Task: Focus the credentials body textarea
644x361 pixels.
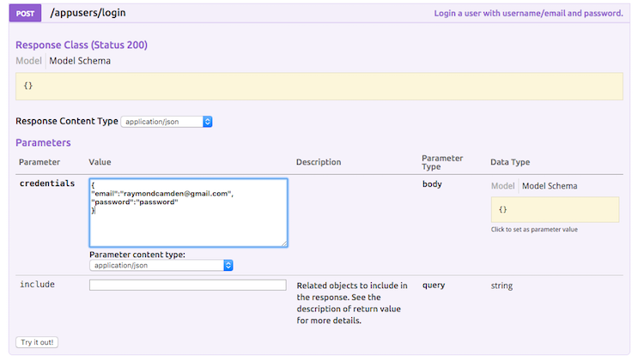Action: click(x=189, y=213)
